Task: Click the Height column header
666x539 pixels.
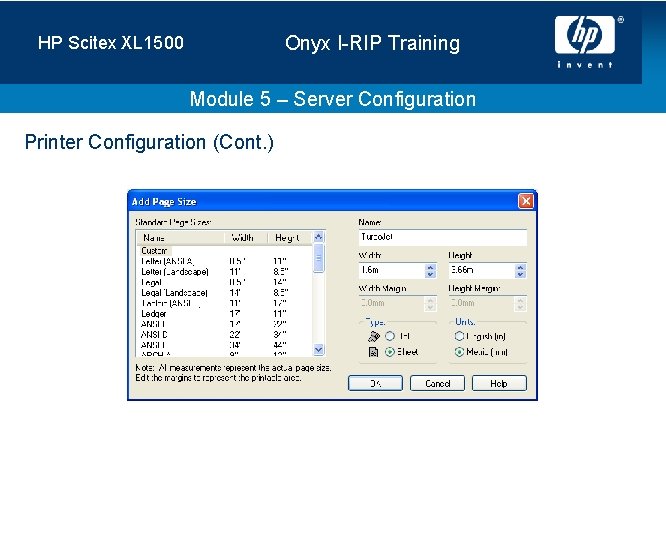Action: tap(291, 237)
